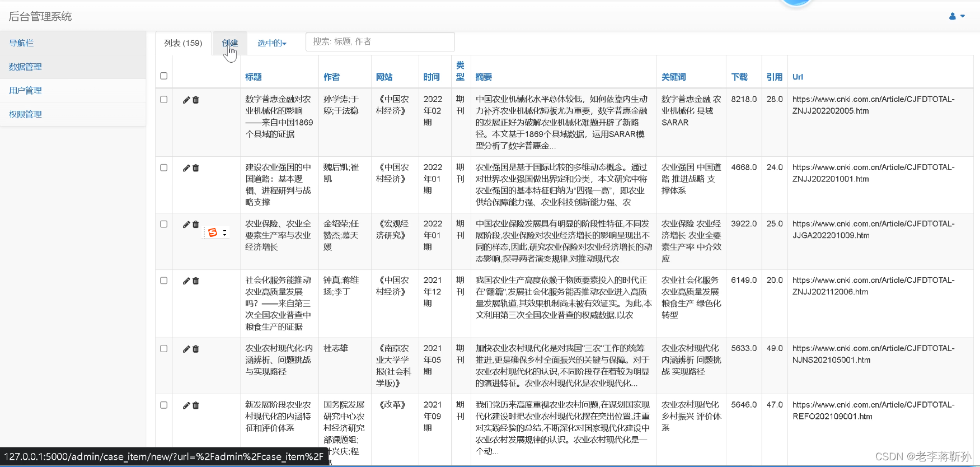Check the box for 建设农业强国的中国道路 row
Image resolution: width=980 pixels, height=467 pixels.
[x=164, y=167]
